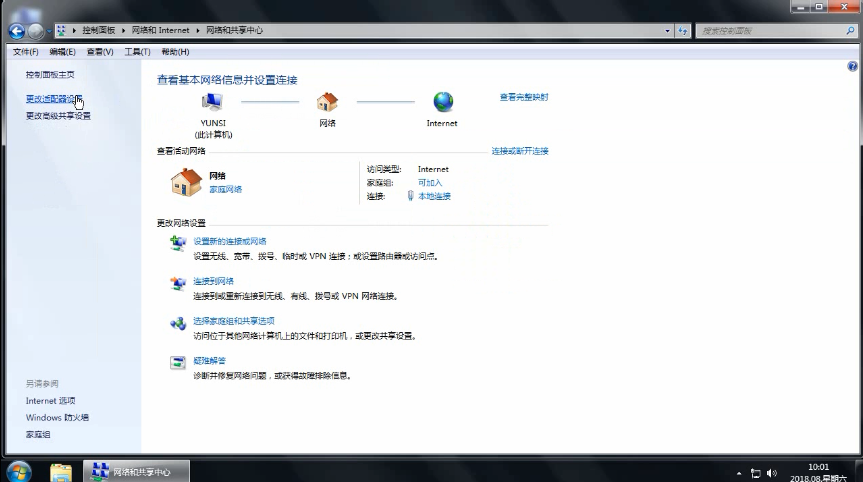Viewport: 863px width, 482px height.
Task: Click the 查看完整映射 link
Action: pos(524,97)
